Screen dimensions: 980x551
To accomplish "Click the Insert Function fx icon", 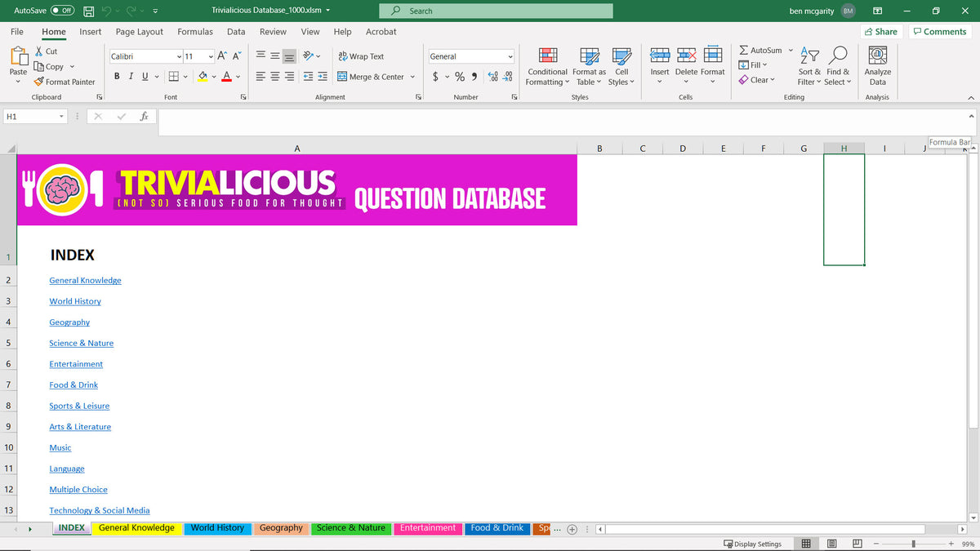I will point(145,117).
